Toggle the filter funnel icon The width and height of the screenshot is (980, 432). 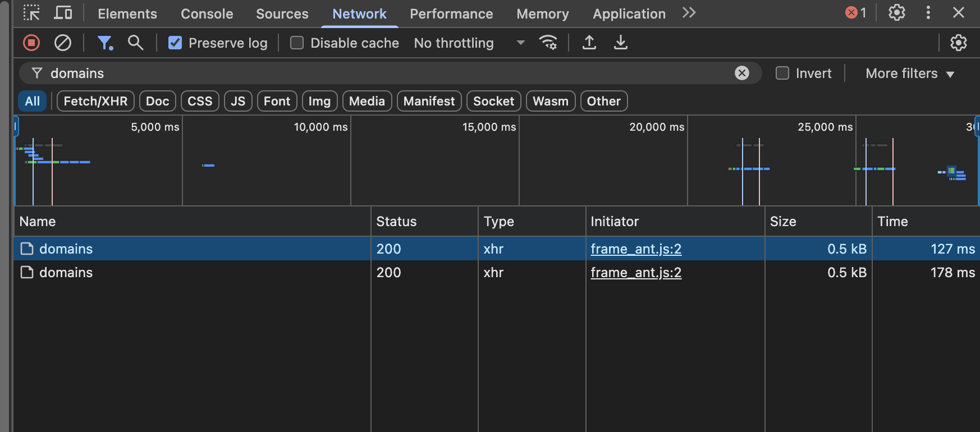pyautogui.click(x=104, y=43)
